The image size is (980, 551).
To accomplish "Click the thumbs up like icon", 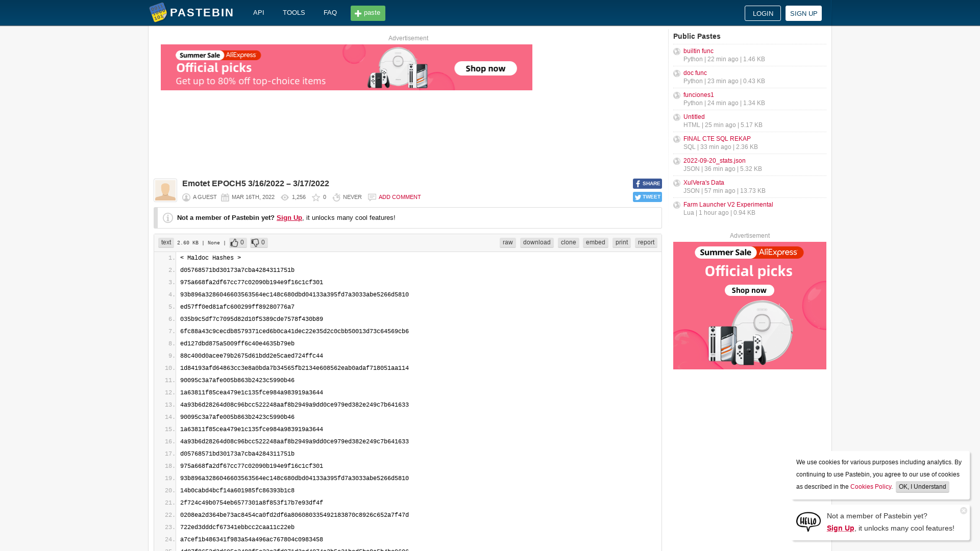I will tap(234, 243).
